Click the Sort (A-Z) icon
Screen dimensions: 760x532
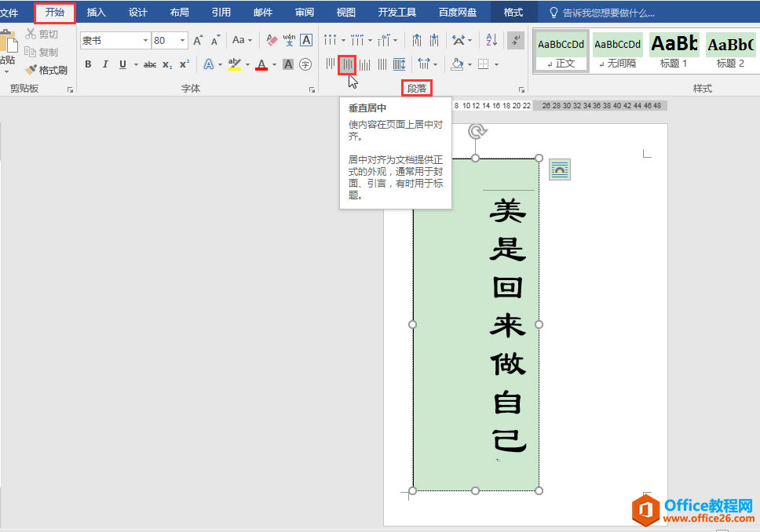point(491,40)
